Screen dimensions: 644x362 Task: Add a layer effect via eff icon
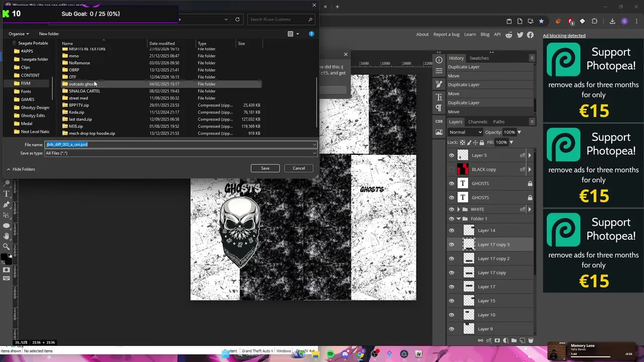489,340
